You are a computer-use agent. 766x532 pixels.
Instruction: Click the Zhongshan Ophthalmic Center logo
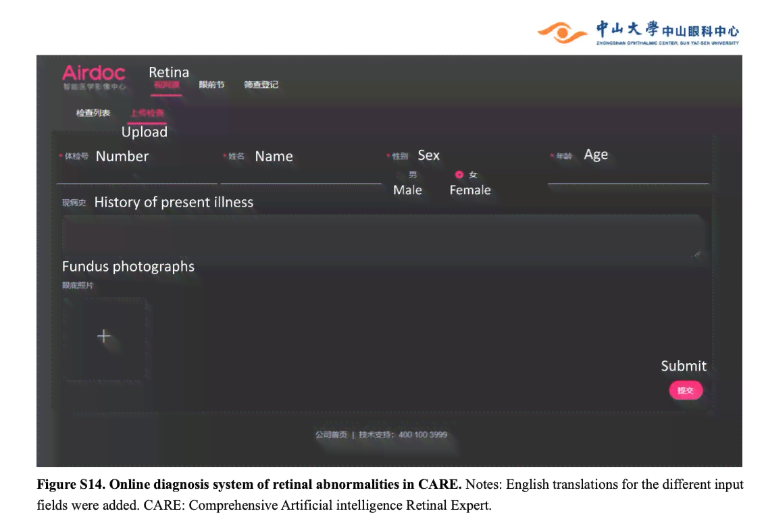639,32
